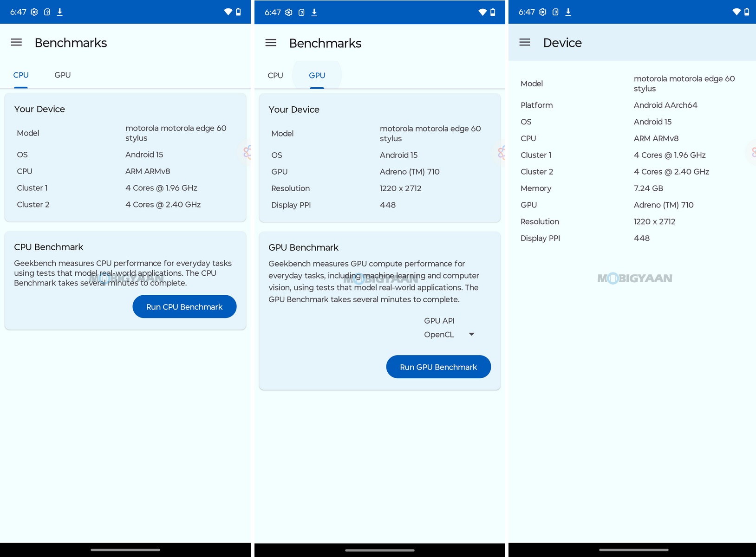Select '1220 x 2712' on GPU screen
The height and width of the screenshot is (557, 756).
(401, 188)
